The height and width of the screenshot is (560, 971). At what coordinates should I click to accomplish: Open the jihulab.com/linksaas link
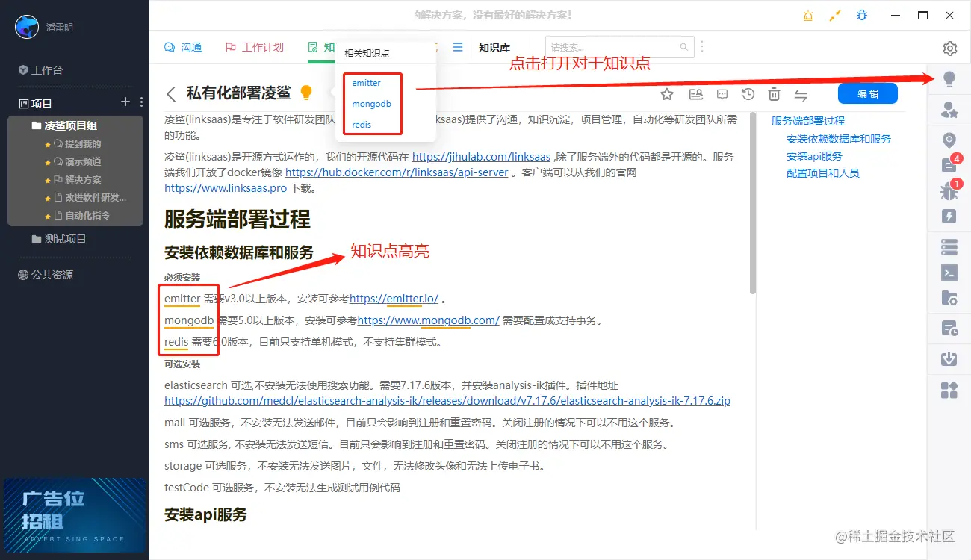(x=481, y=157)
